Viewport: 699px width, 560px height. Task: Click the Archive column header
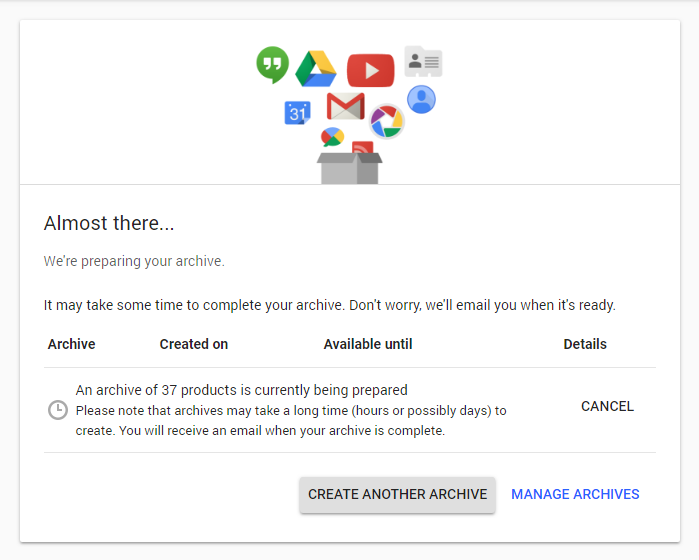click(71, 344)
